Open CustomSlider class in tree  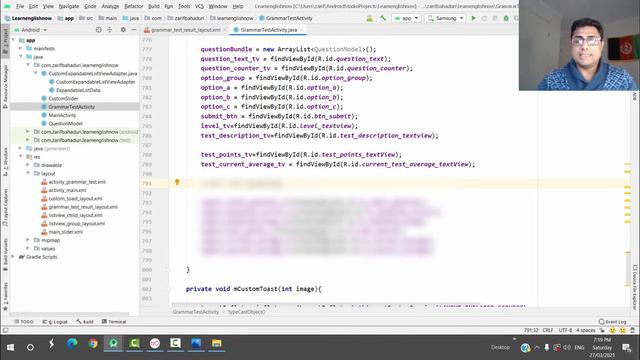[63, 98]
